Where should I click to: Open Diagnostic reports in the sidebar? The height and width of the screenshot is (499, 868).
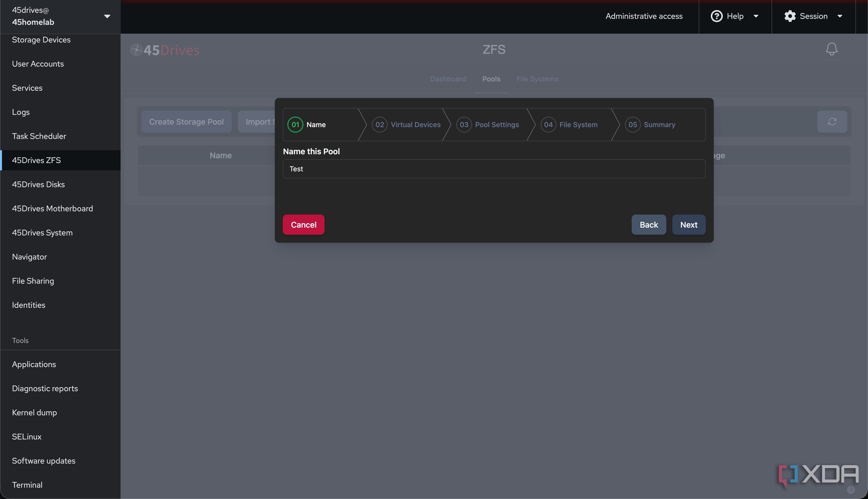pos(60,388)
